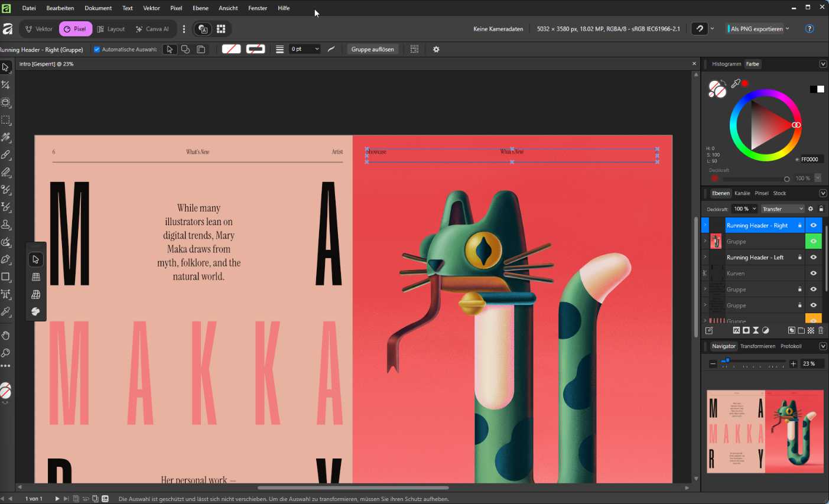This screenshot has height=504, width=829.
Task: Select the color picker eyedropper tool
Action: [x=6, y=311]
